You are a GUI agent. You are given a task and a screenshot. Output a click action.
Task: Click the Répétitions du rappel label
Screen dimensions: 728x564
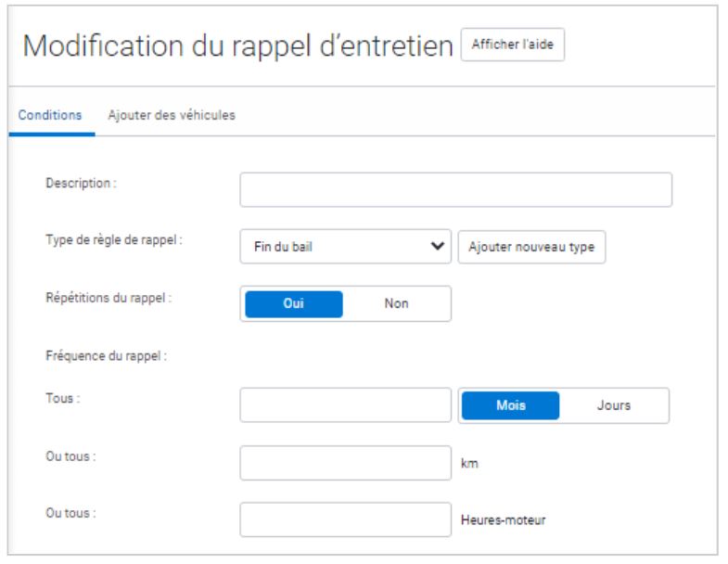pos(109,298)
